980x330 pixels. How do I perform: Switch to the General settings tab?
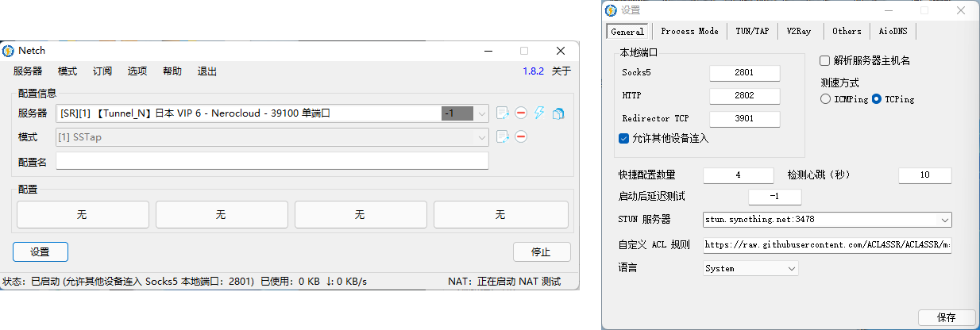point(627,32)
